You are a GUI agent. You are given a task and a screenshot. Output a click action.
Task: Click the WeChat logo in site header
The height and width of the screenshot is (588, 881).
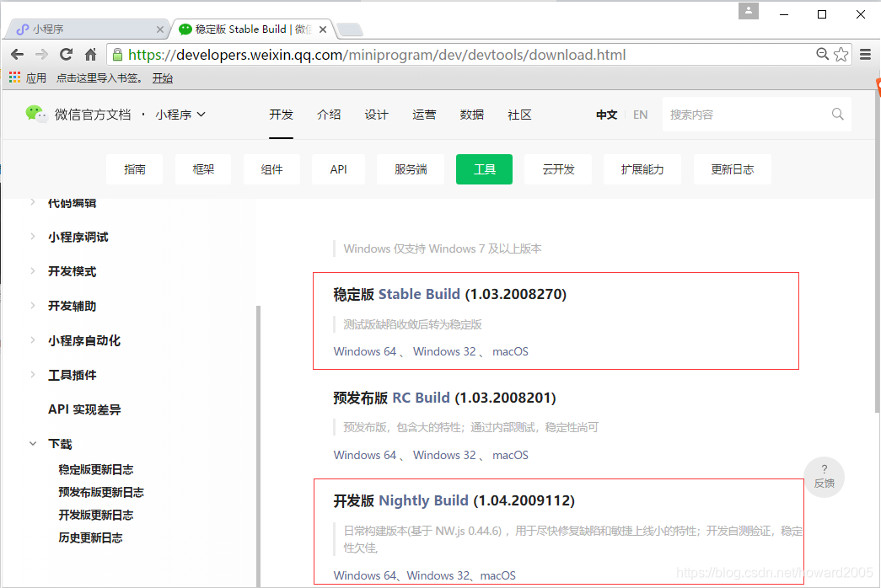[36, 114]
